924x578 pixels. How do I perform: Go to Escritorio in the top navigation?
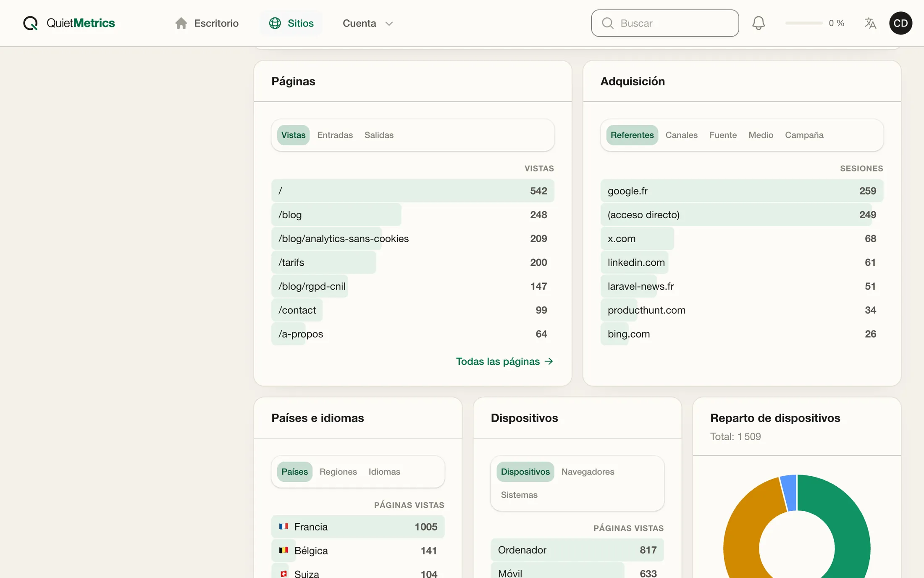coord(207,23)
